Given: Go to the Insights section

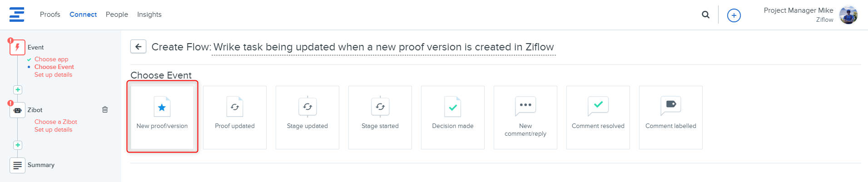Looking at the screenshot, I should click(x=149, y=15).
